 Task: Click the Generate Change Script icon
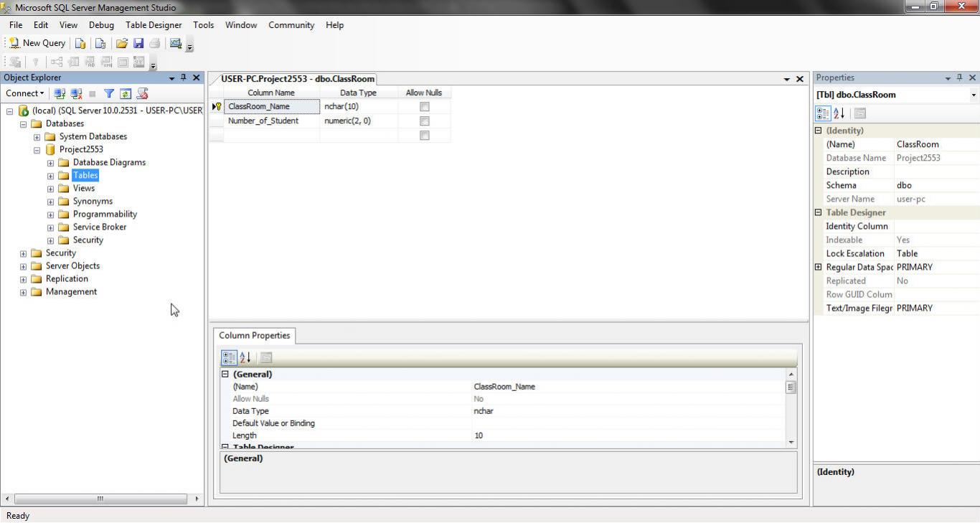coord(15,62)
